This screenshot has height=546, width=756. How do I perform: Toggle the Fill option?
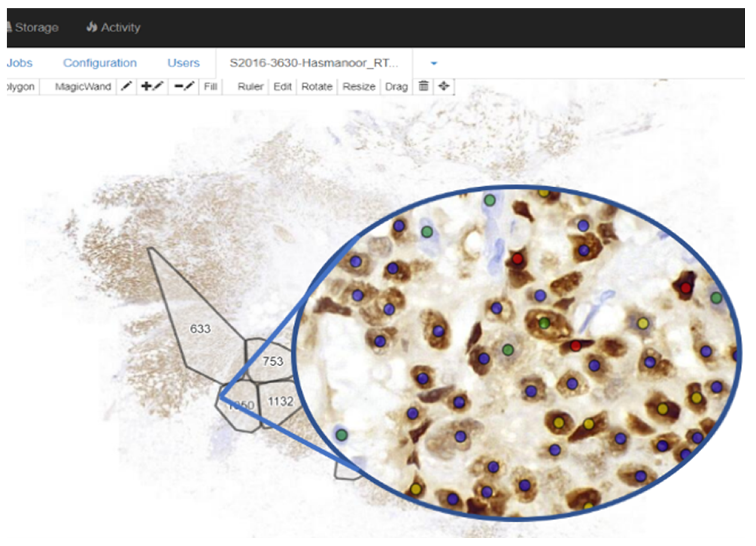pos(210,87)
